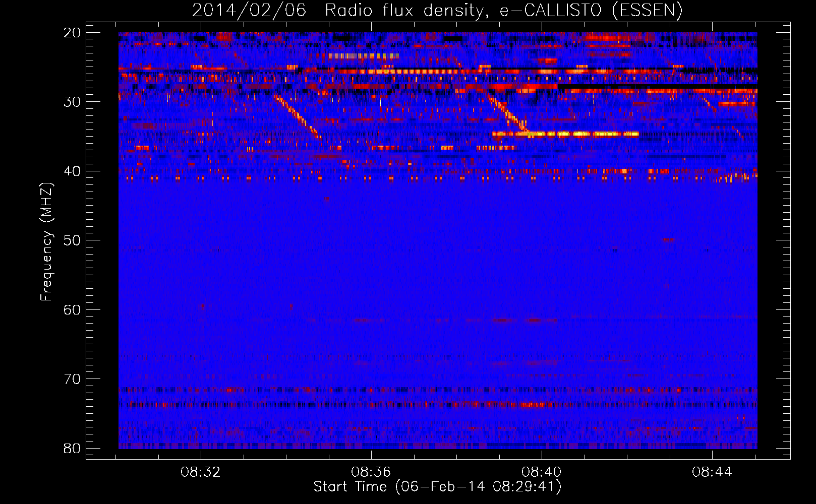Click the "70" frequency tick label
Screen dimensions: 816x504
point(72,379)
